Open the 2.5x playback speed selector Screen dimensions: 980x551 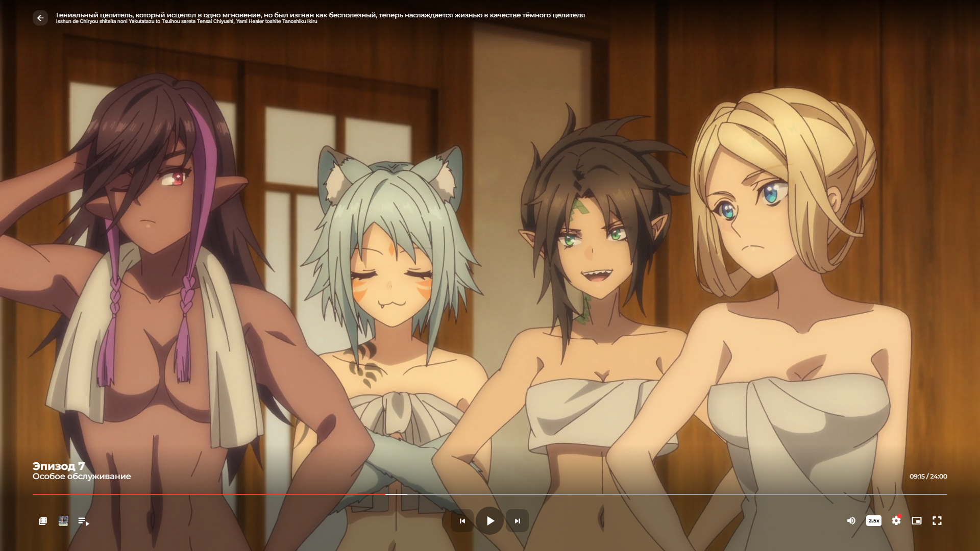tap(874, 520)
